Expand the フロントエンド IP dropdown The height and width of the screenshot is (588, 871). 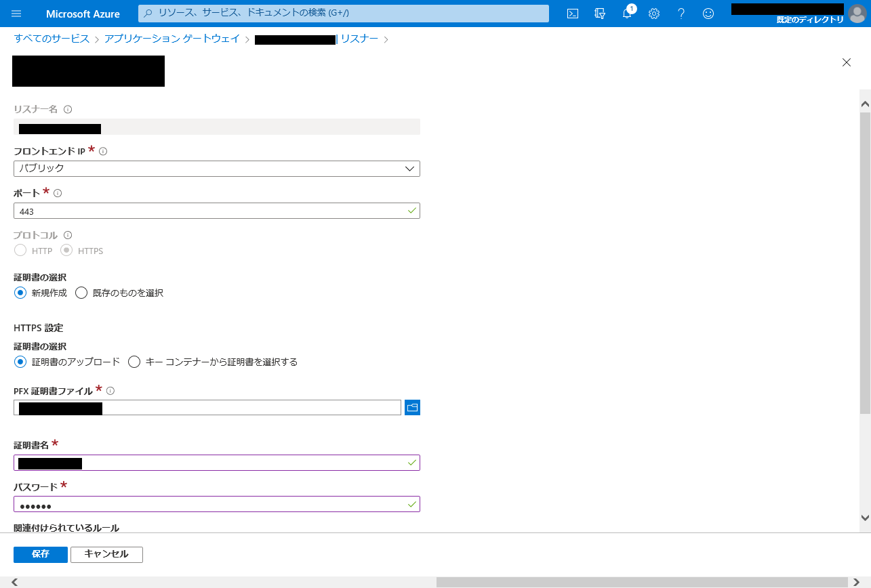(x=217, y=169)
